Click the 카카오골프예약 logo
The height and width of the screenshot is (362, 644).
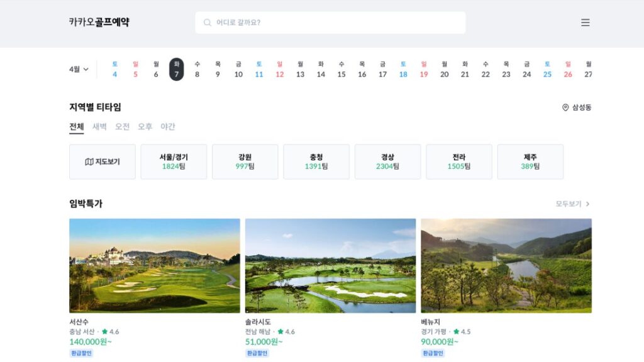pos(99,22)
